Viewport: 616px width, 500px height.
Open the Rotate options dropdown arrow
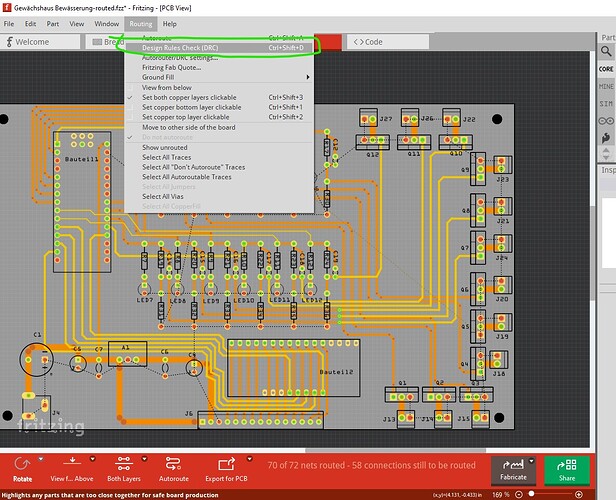click(x=41, y=459)
